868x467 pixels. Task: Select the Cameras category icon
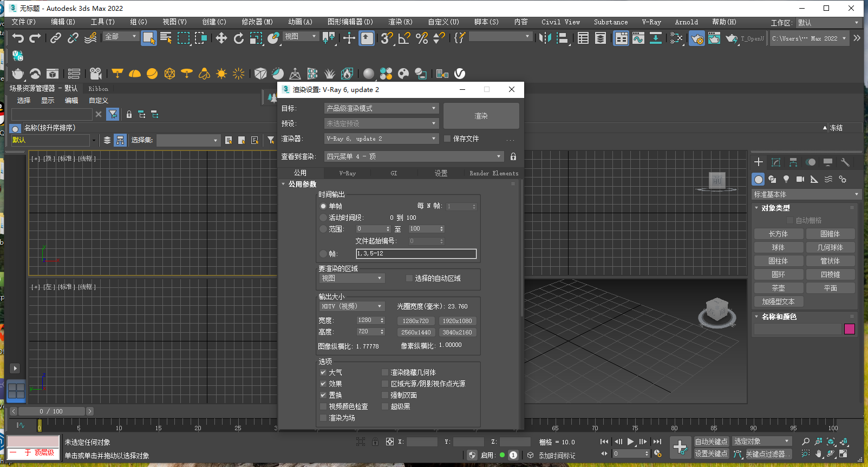pos(800,179)
